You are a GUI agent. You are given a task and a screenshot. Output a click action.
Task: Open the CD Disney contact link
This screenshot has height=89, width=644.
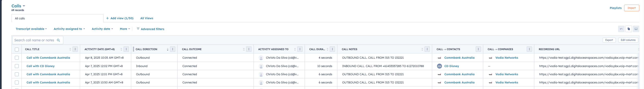pos(452,66)
